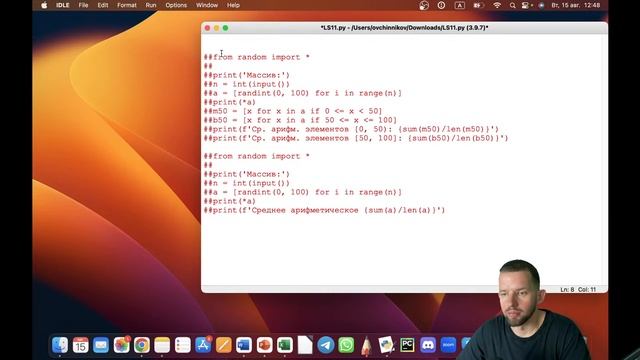The image size is (640, 360).
Task: Open Discord from the Dock
Action: click(428, 345)
